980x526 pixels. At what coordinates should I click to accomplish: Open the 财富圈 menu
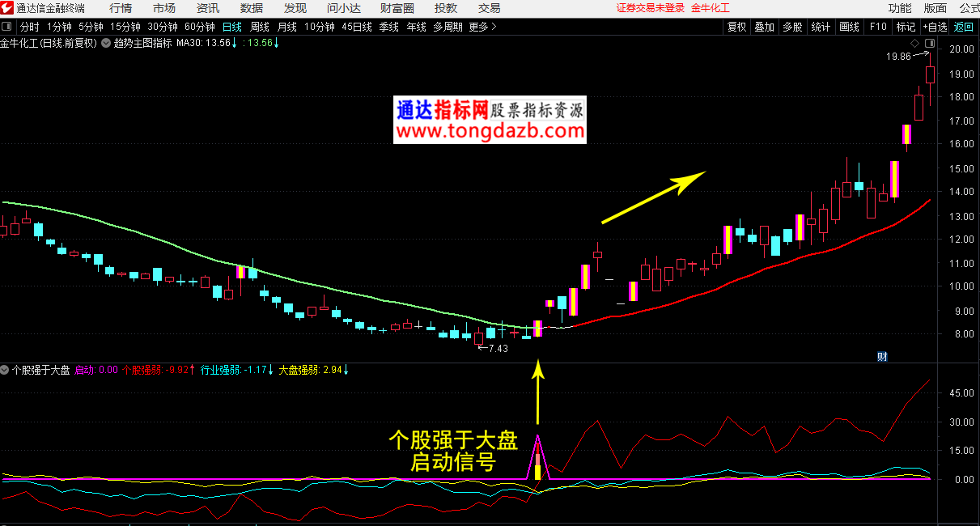click(397, 8)
